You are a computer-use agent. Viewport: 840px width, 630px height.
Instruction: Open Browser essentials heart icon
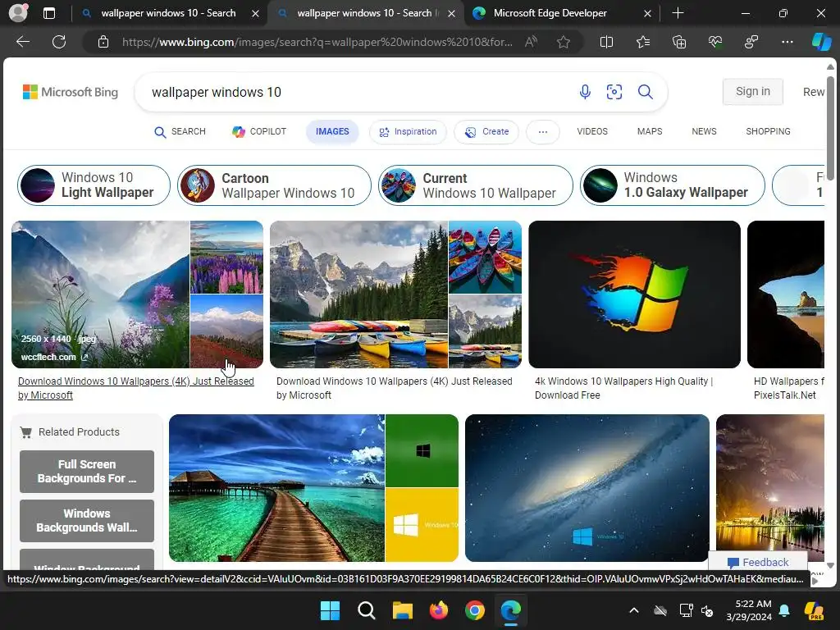[715, 42]
